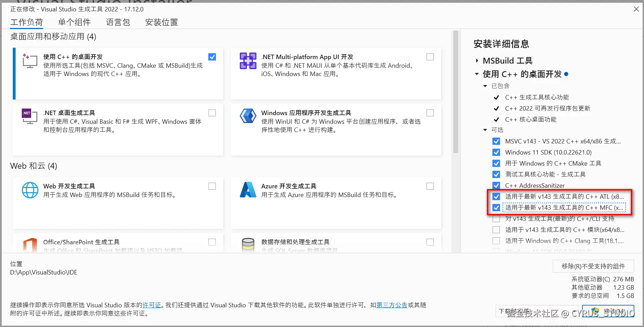Click the C++ 生成工具核心功能 included item

point(537,97)
